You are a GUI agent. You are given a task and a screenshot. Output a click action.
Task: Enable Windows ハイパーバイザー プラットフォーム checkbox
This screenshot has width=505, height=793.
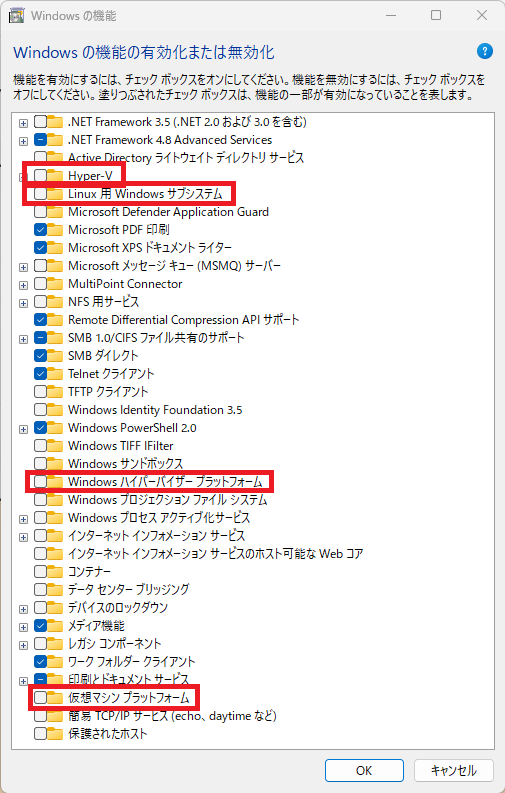click(x=40, y=481)
